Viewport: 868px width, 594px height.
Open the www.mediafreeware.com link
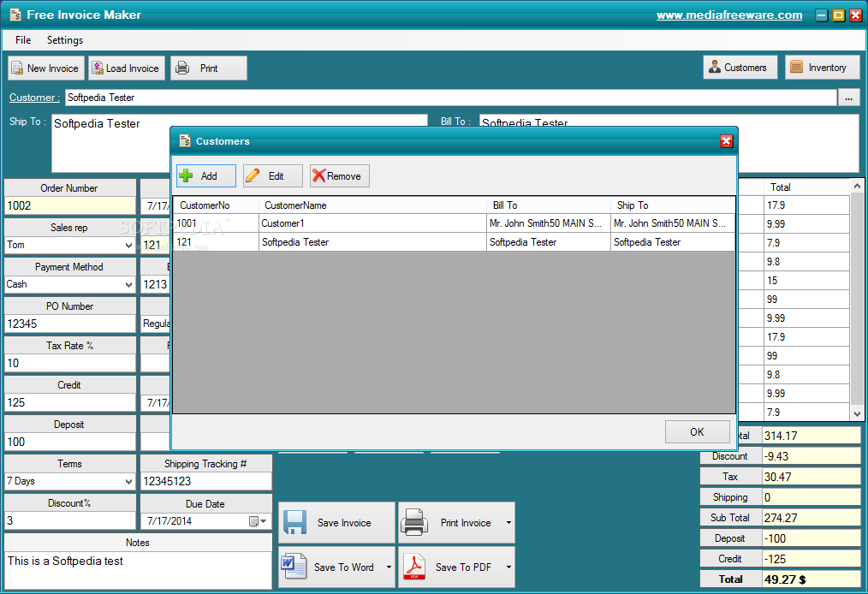[x=729, y=15]
